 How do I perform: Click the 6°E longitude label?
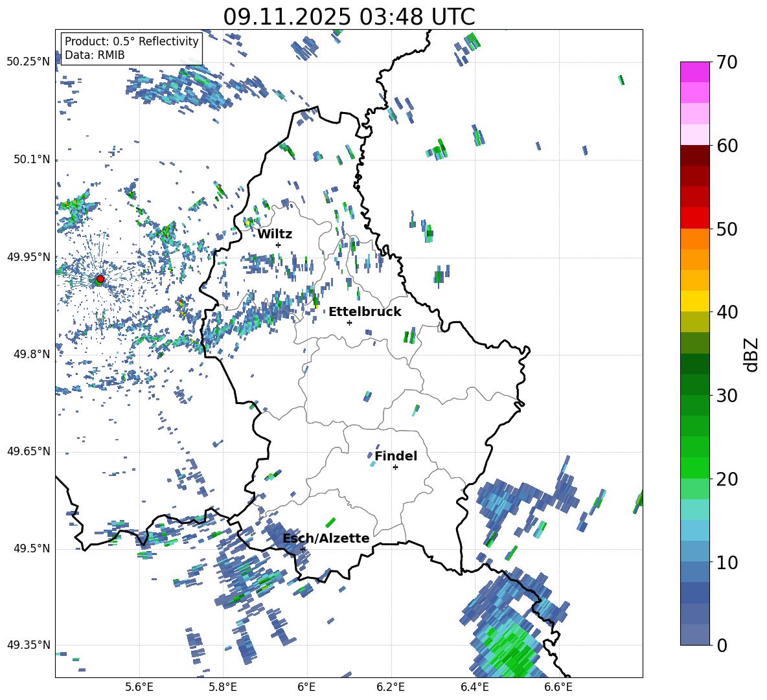(306, 687)
